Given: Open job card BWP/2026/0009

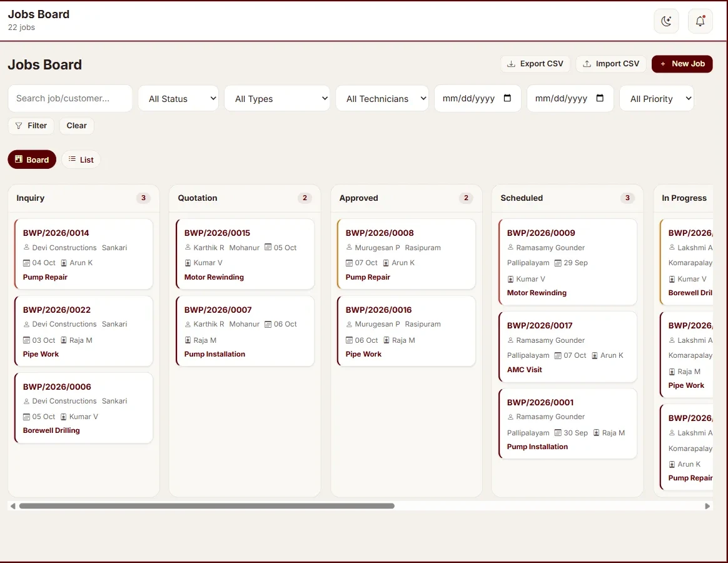Looking at the screenshot, I should [567, 262].
